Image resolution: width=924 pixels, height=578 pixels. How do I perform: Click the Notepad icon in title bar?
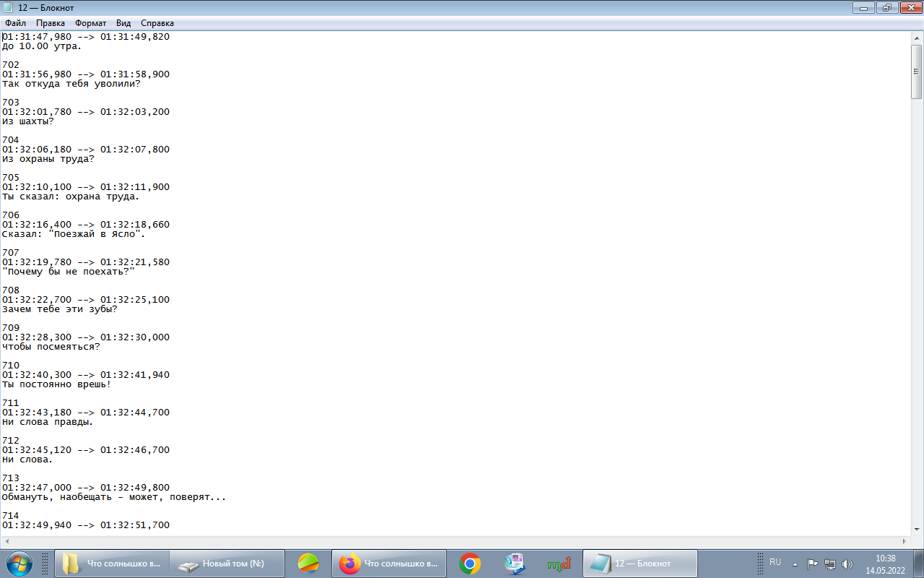(8, 8)
